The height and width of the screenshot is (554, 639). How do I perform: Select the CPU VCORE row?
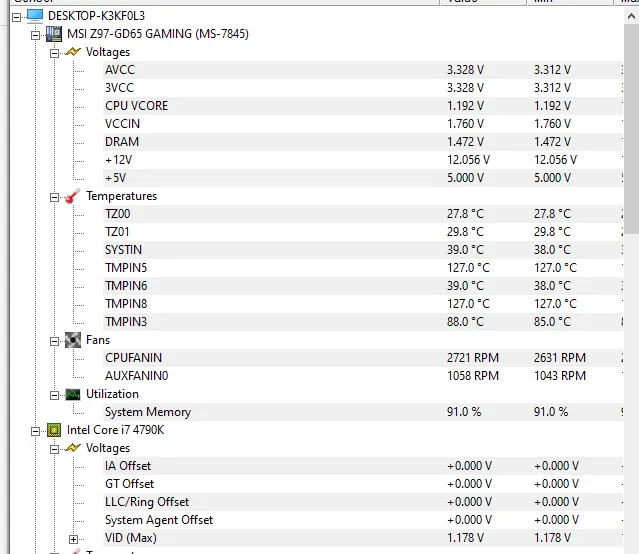pyautogui.click(x=363, y=106)
